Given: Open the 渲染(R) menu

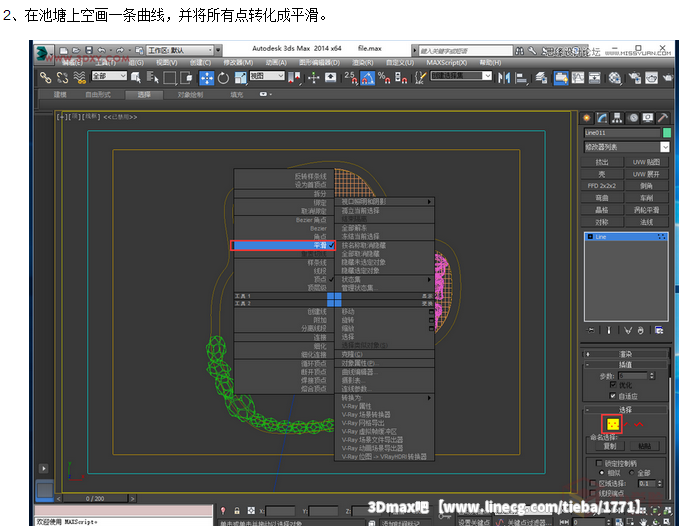Looking at the screenshot, I should click(x=363, y=62).
